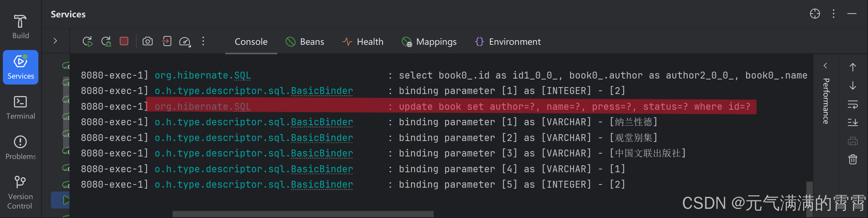Switch to the Environment tab
The image size is (868, 218).
(x=508, y=42)
